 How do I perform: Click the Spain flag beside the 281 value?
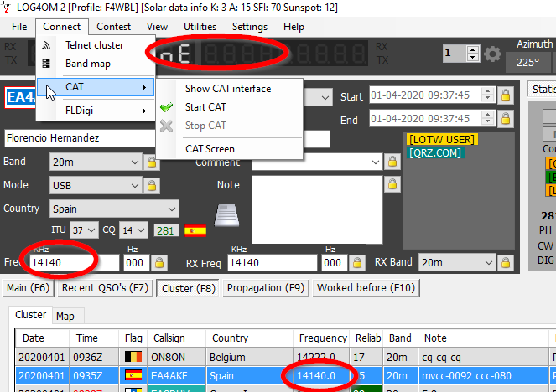(x=195, y=230)
